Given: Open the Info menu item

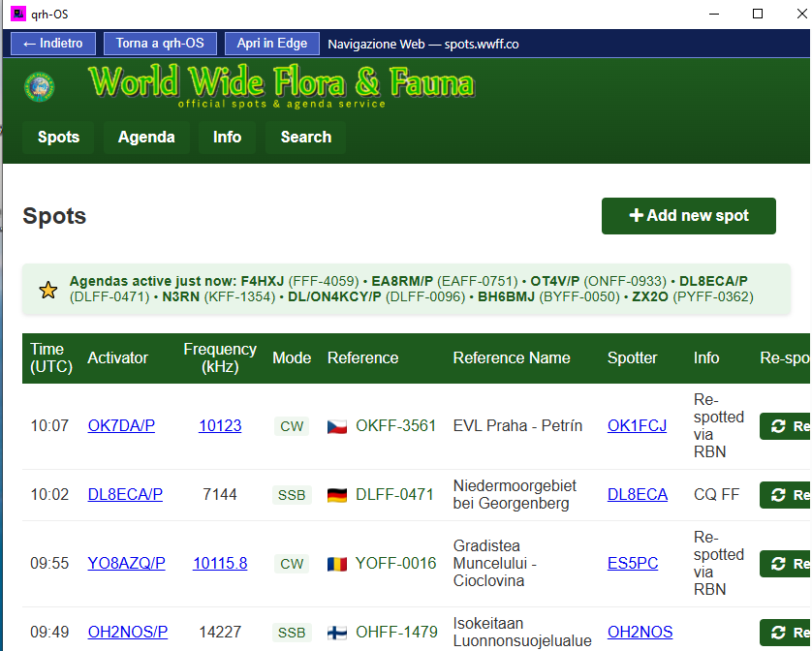Looking at the screenshot, I should point(227,138).
